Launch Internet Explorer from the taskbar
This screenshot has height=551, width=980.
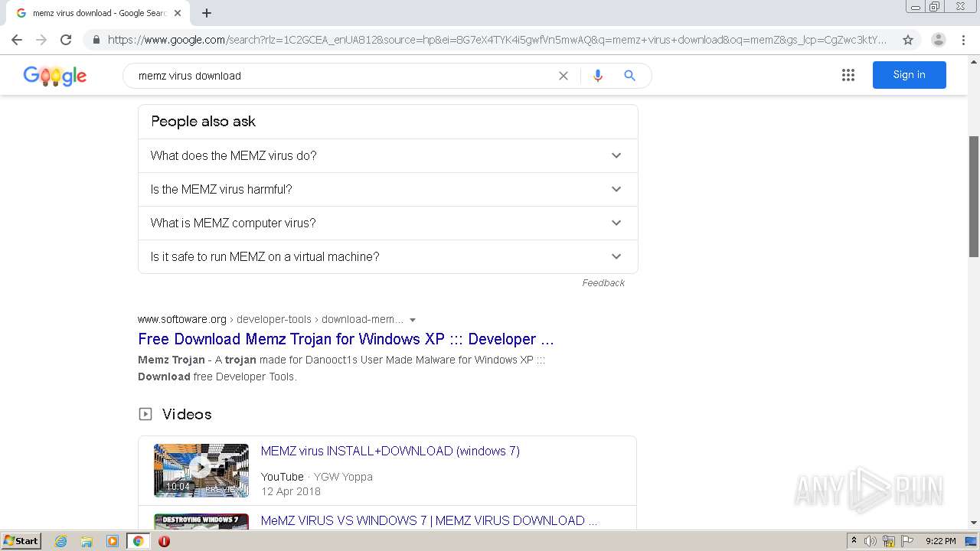(60, 541)
